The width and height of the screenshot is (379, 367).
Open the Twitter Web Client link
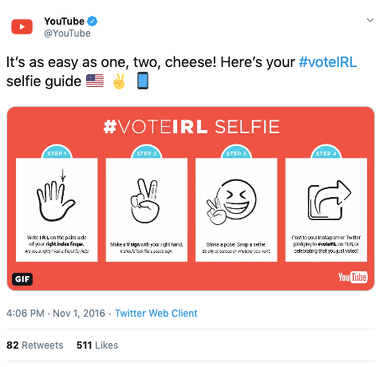(x=156, y=313)
